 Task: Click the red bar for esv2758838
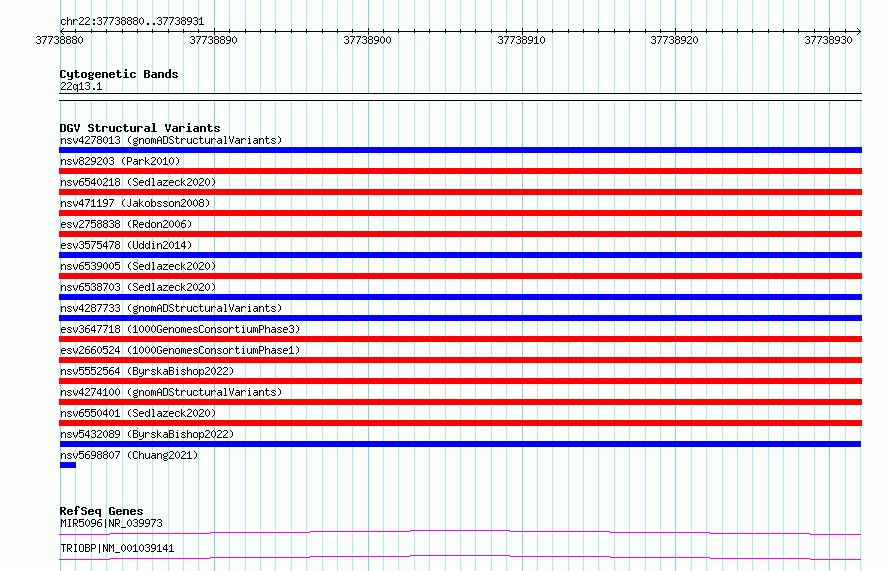tap(460, 234)
